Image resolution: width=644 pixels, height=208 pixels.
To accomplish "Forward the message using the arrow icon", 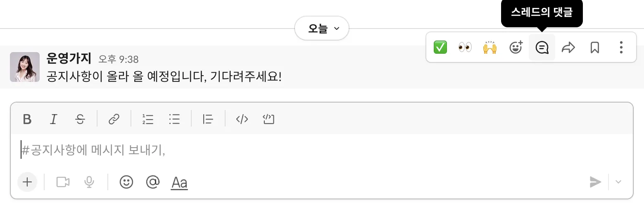I will coord(568,48).
